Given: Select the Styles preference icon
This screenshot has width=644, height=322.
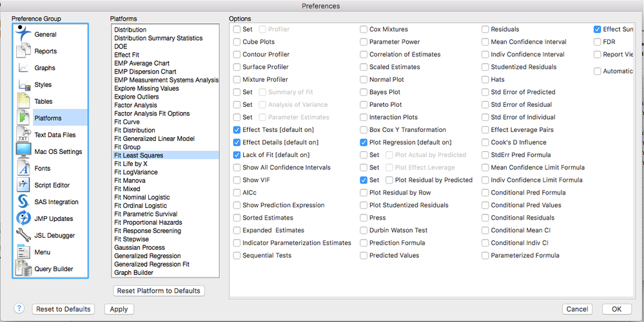Looking at the screenshot, I should [x=23, y=84].
